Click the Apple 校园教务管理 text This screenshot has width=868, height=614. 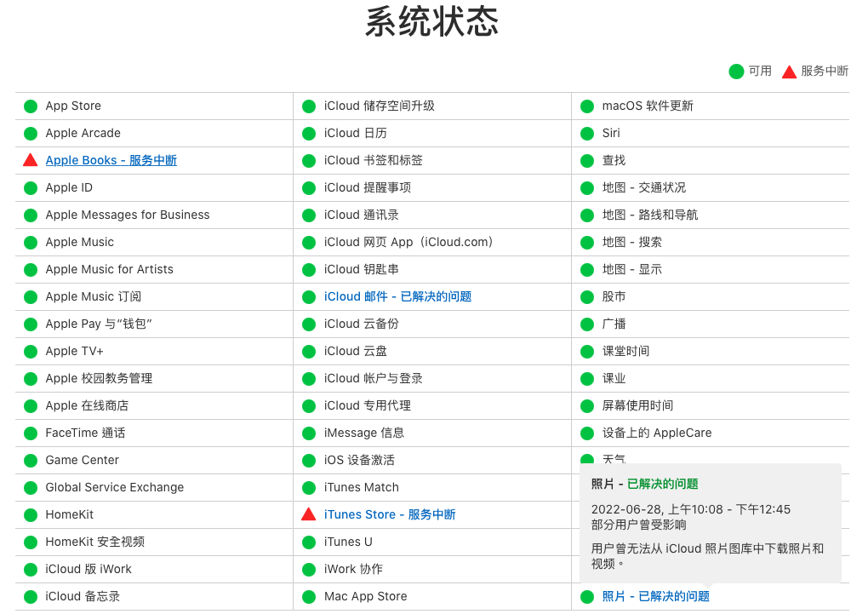(99, 378)
